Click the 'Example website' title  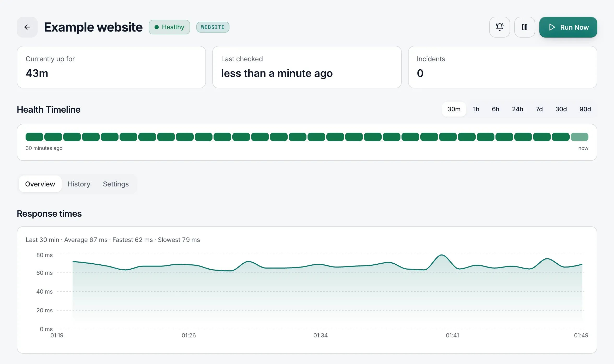tap(93, 27)
